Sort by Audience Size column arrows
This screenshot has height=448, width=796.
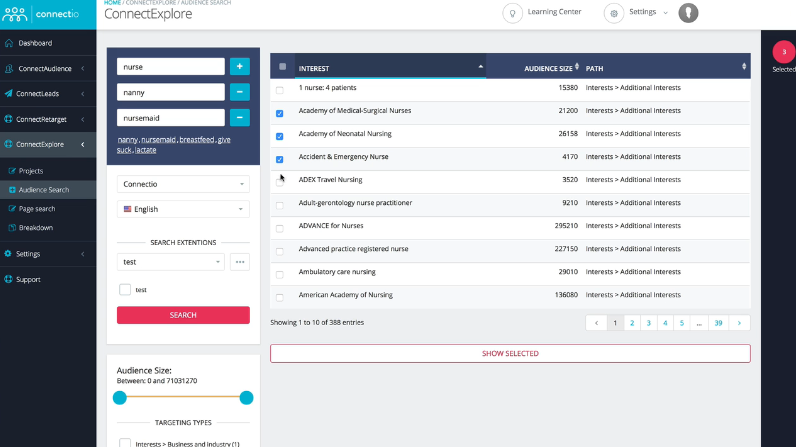tap(577, 67)
